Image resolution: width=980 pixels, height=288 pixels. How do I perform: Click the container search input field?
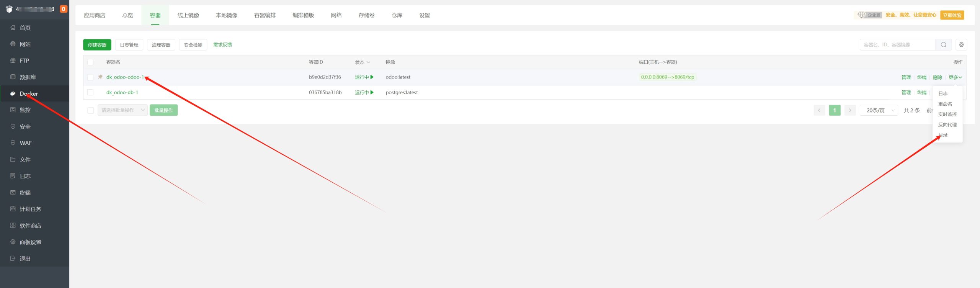897,45
